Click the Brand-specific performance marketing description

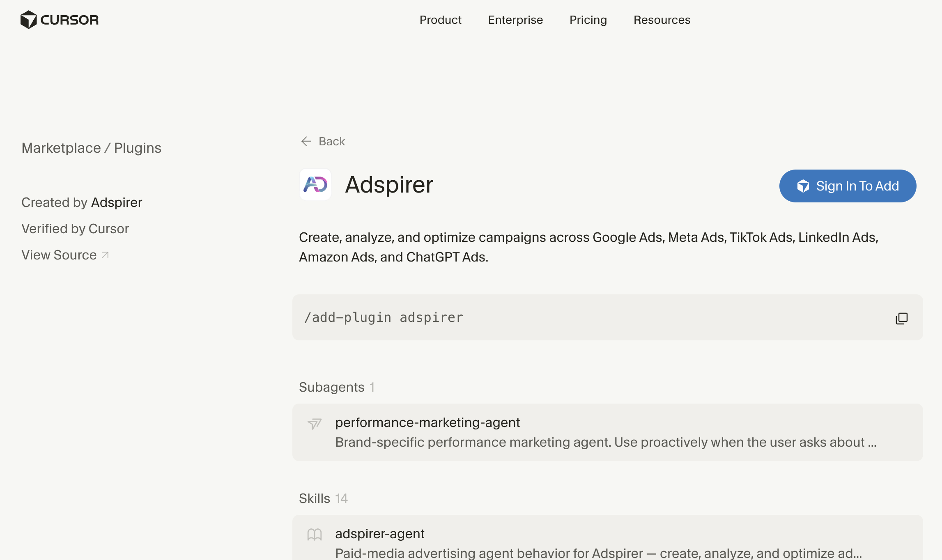click(x=606, y=442)
